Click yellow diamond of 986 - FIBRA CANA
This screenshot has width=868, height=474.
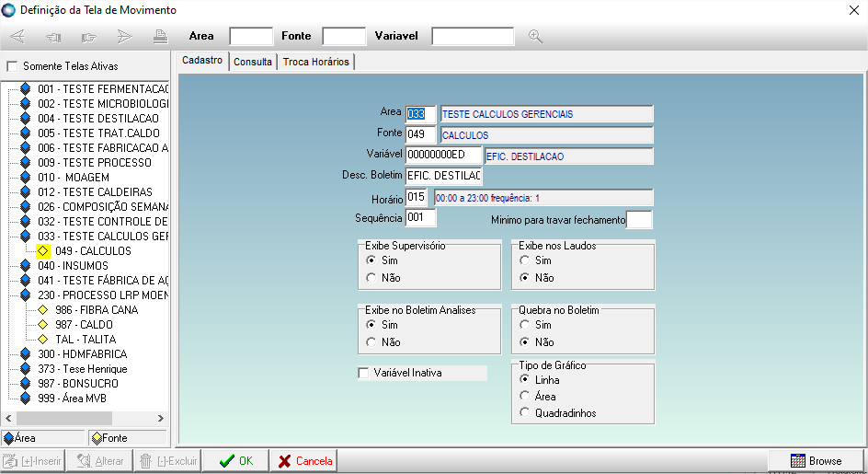pos(43,310)
